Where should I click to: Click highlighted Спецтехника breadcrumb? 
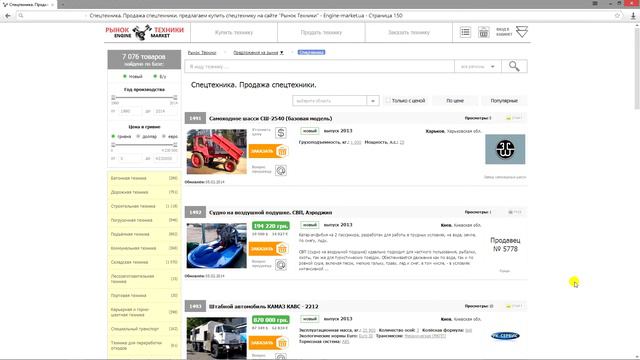(x=311, y=52)
